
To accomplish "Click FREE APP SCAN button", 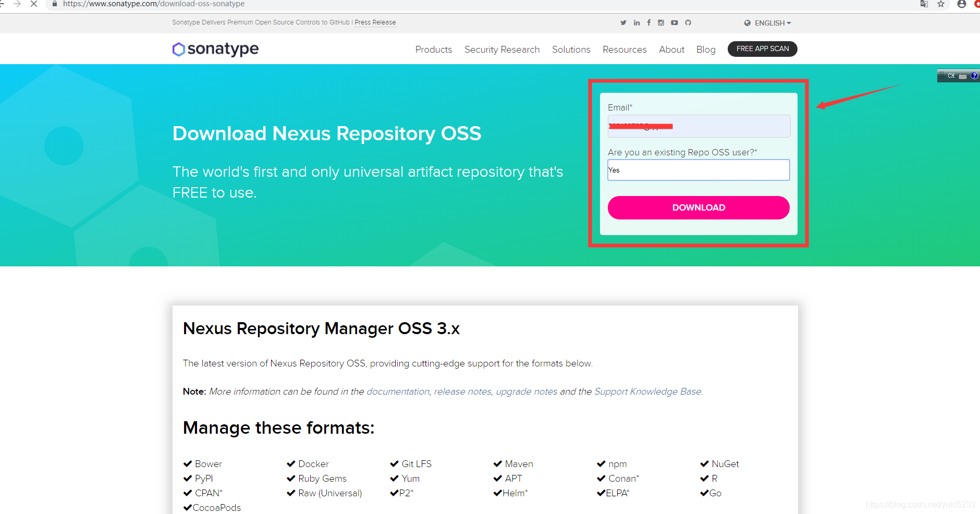I will 763,49.
